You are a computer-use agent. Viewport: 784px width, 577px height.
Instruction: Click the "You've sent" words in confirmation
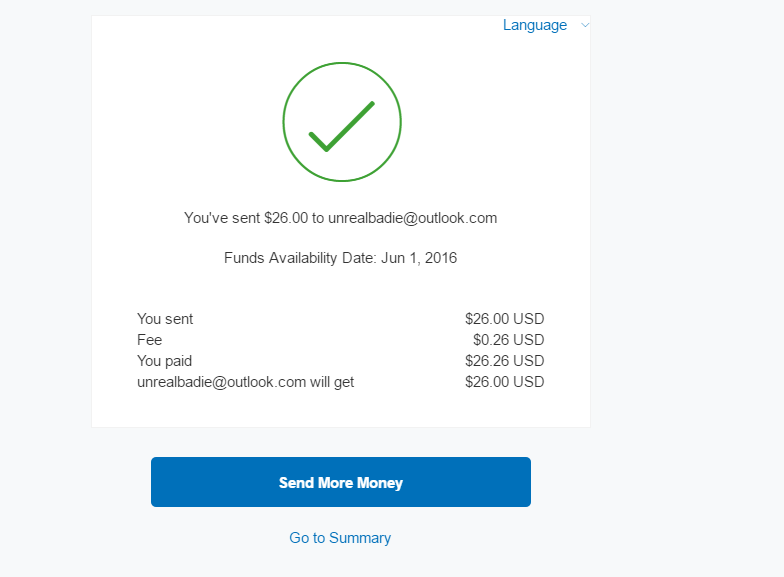(x=222, y=218)
